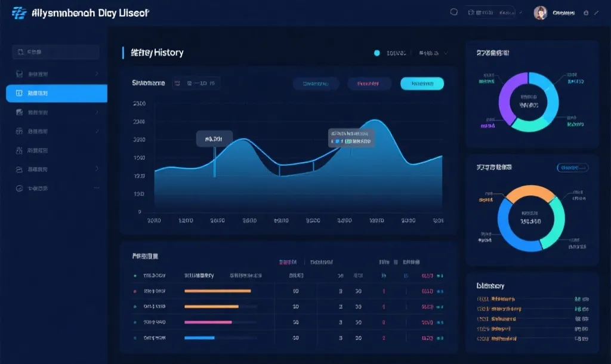The height and width of the screenshot is (364, 611).
Task: Click the round search icon in the top bar
Action: tap(453, 12)
